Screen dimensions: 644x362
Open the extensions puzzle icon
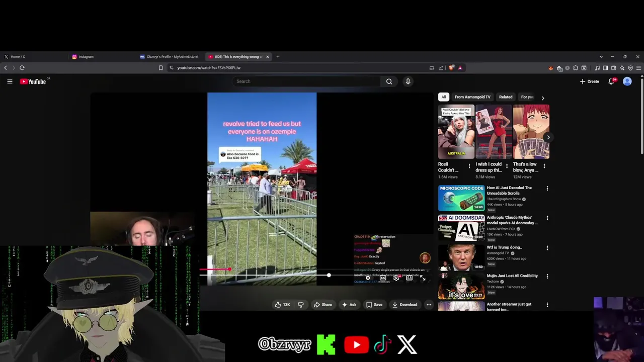click(x=576, y=68)
